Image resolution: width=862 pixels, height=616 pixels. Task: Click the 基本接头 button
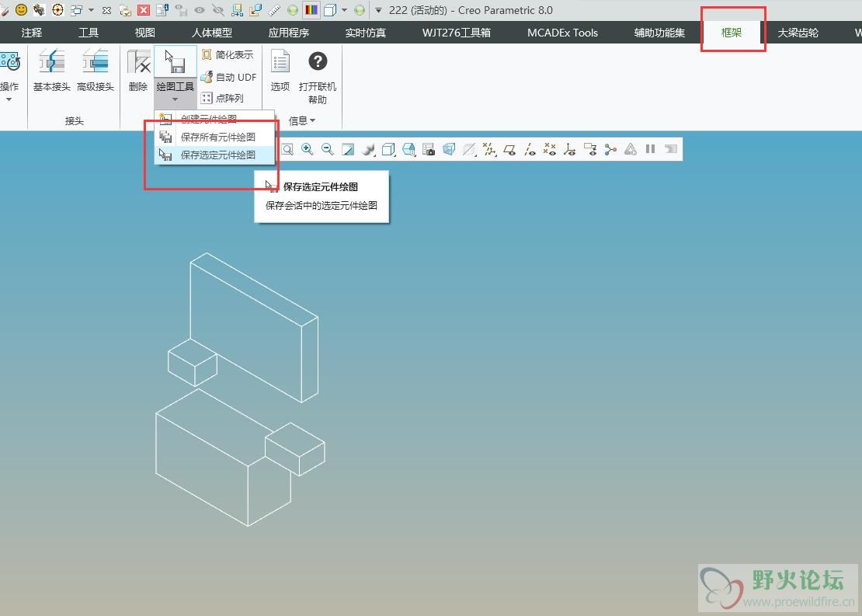pyautogui.click(x=52, y=71)
